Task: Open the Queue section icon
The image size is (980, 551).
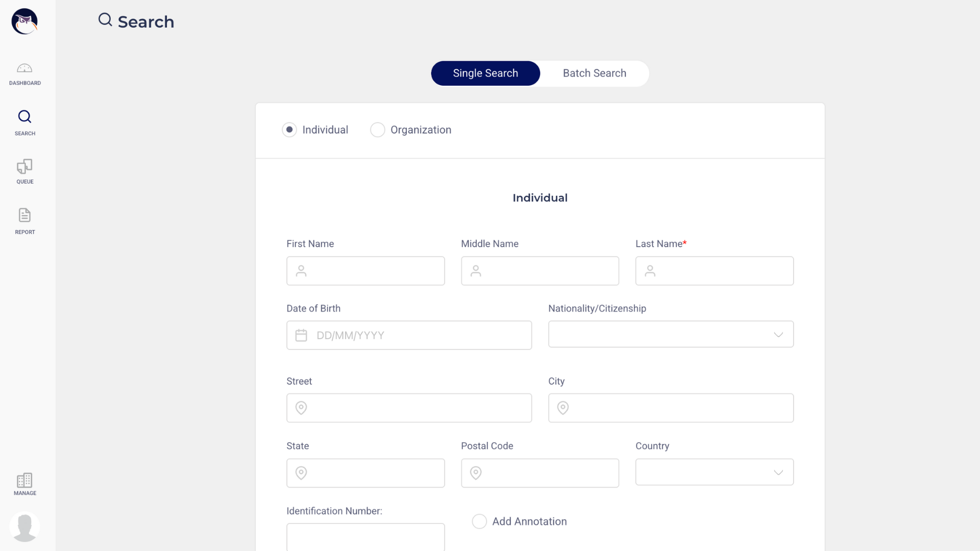Action: pyautogui.click(x=24, y=167)
